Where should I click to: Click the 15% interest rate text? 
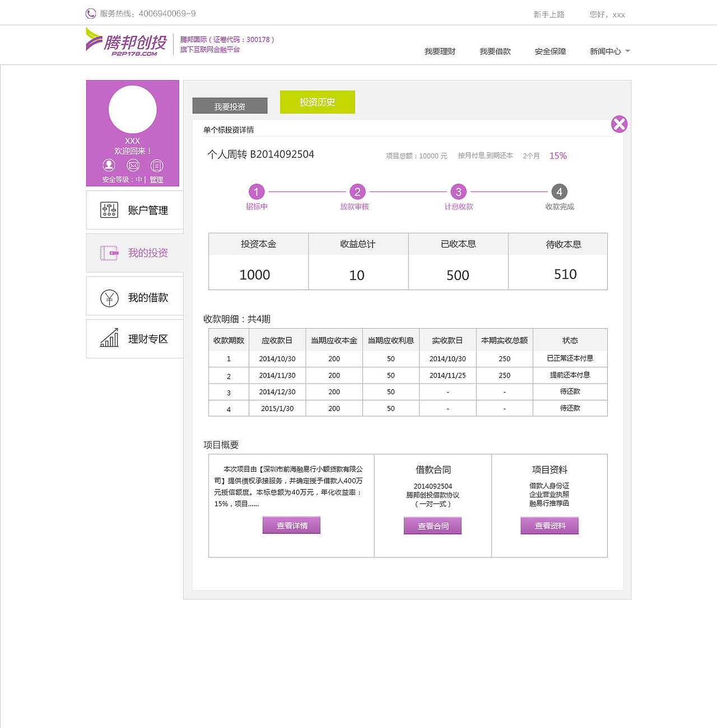click(x=558, y=156)
